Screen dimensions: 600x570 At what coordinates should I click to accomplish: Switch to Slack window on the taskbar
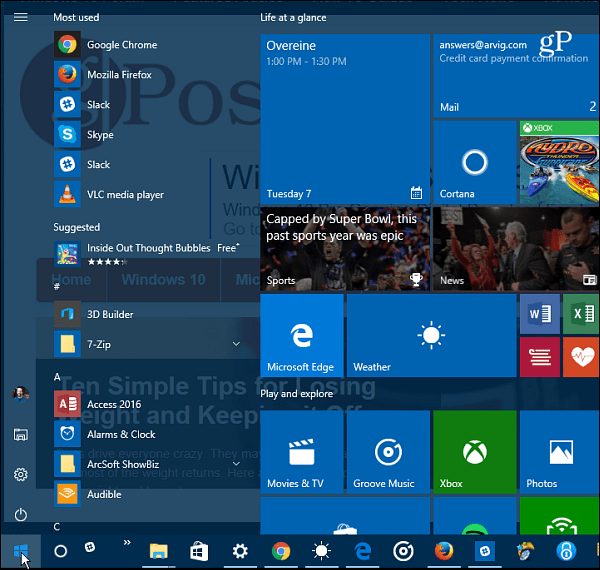(485, 551)
